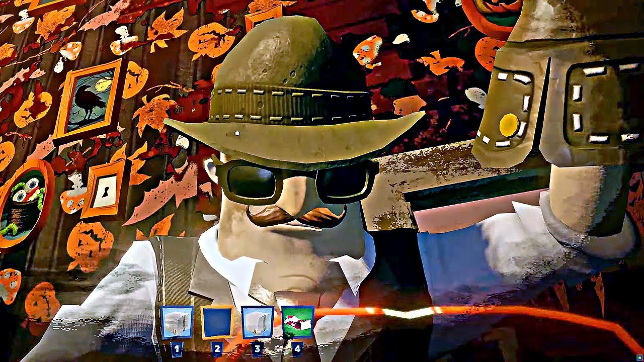The image size is (644, 362).
Task: Click the number 1 hotkey label
Action: point(177,348)
